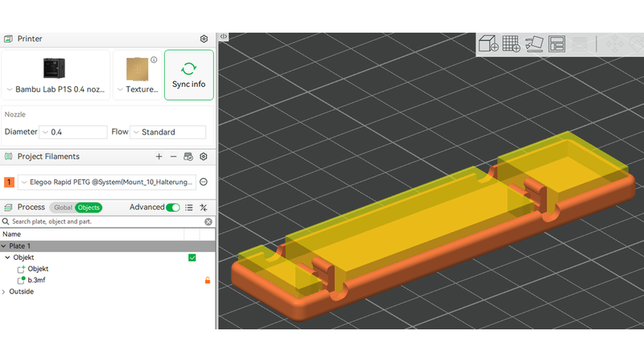Click the Auto orient toolbar icon
This screenshot has width=644, height=362.
tap(534, 43)
